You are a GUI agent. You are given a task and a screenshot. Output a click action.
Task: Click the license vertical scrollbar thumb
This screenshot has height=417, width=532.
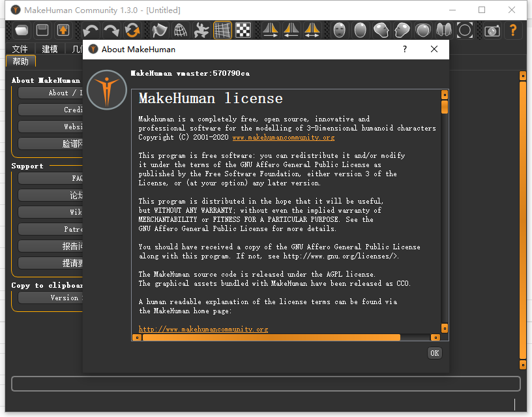coord(445,107)
